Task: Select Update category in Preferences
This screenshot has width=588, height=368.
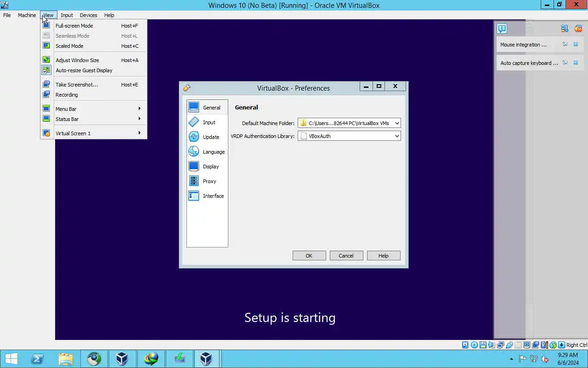Action: 207,137
